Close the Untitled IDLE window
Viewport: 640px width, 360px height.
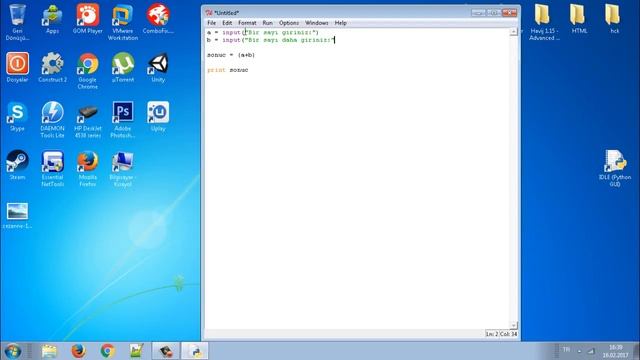(509, 13)
